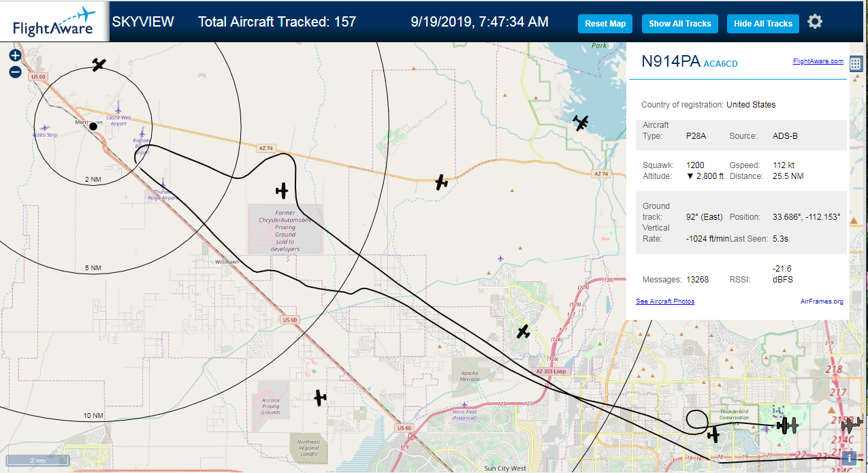This screenshot has width=868, height=473.
Task: Click the AZ 303 Loop road shield
Action: click(551, 371)
